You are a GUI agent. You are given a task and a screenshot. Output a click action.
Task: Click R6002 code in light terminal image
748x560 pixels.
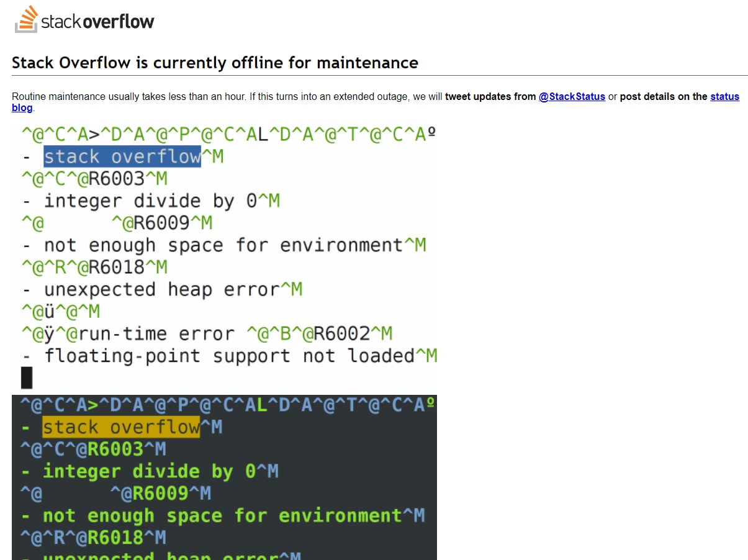click(342, 334)
